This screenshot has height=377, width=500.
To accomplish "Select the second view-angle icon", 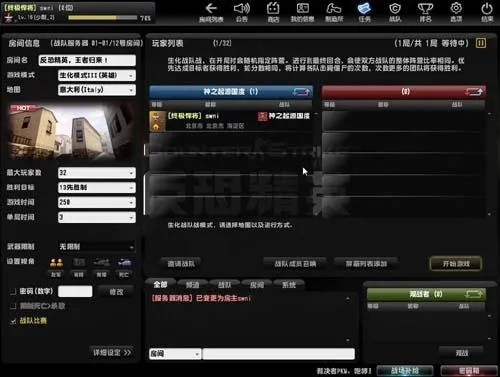I will click(79, 263).
